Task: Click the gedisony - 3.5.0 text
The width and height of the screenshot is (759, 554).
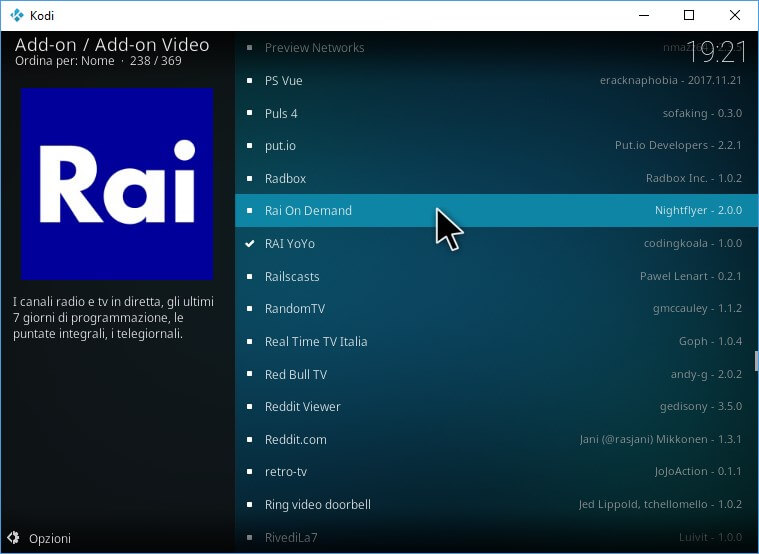Action: pos(700,406)
